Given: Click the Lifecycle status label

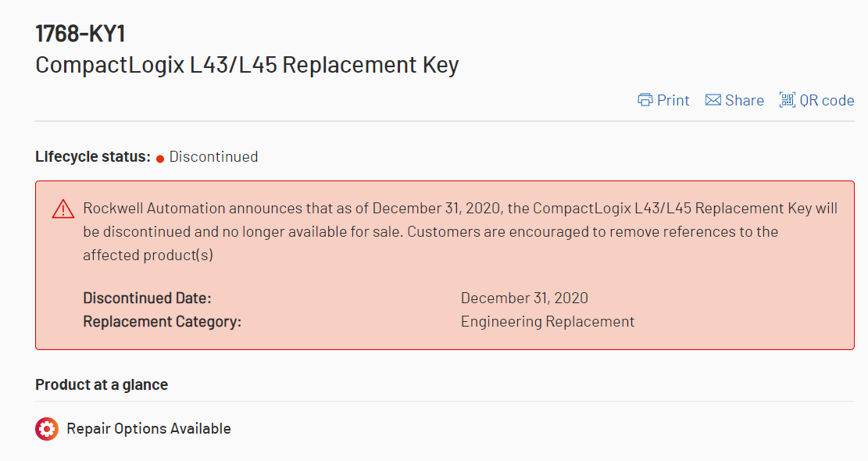Looking at the screenshot, I should [92, 156].
